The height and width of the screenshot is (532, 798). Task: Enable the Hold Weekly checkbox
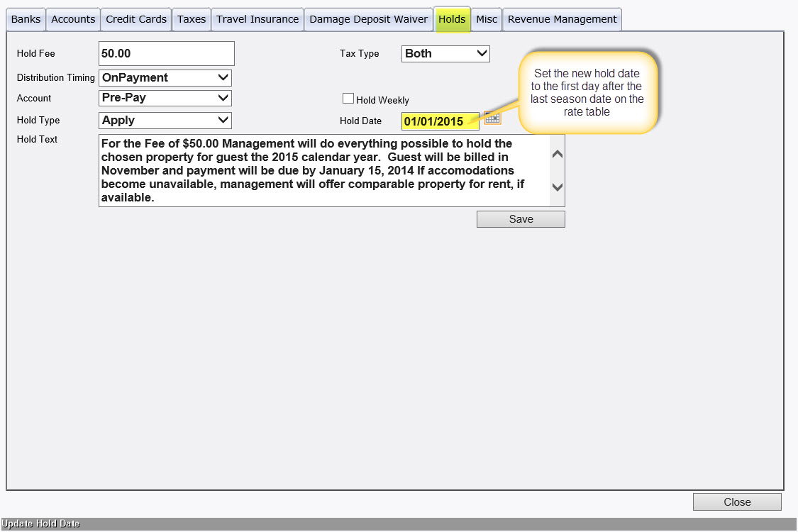click(348, 99)
